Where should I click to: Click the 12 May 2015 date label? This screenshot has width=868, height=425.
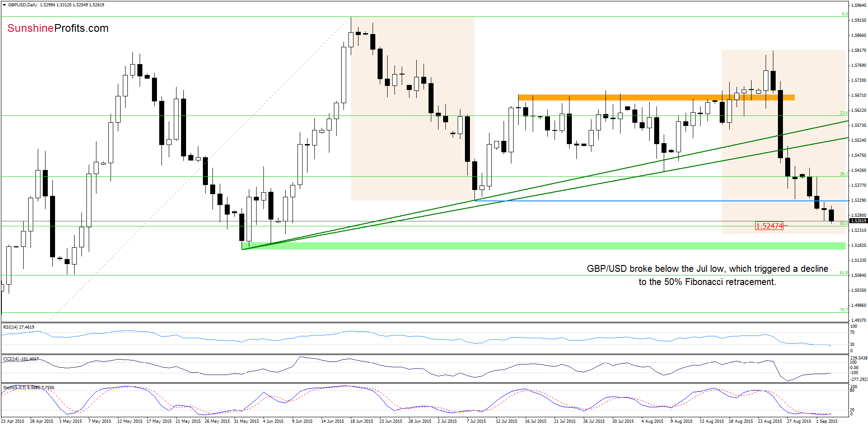(130, 421)
